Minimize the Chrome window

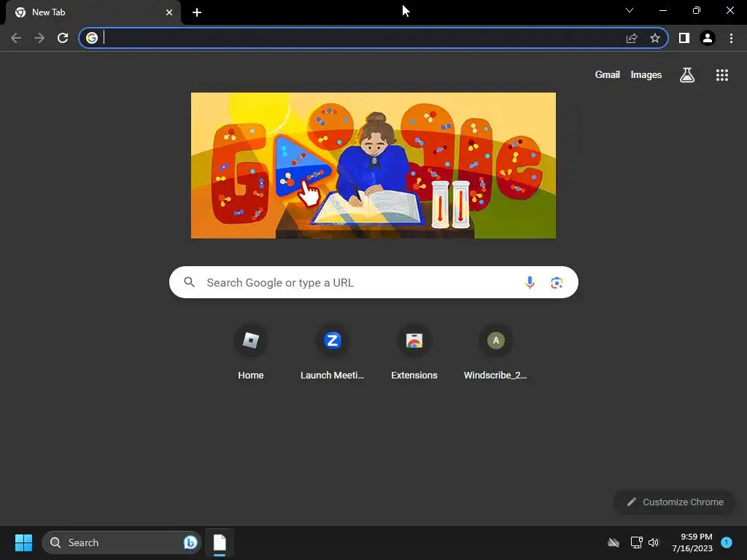tap(662, 10)
